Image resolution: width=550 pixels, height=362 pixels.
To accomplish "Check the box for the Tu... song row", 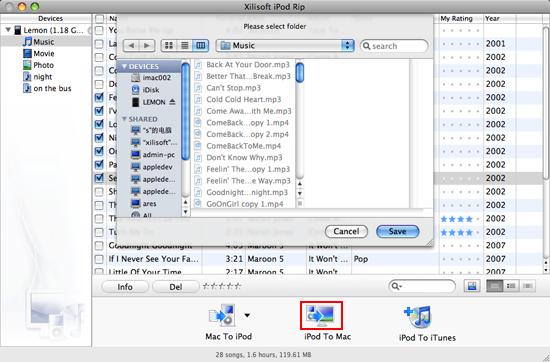I will 100,232.
